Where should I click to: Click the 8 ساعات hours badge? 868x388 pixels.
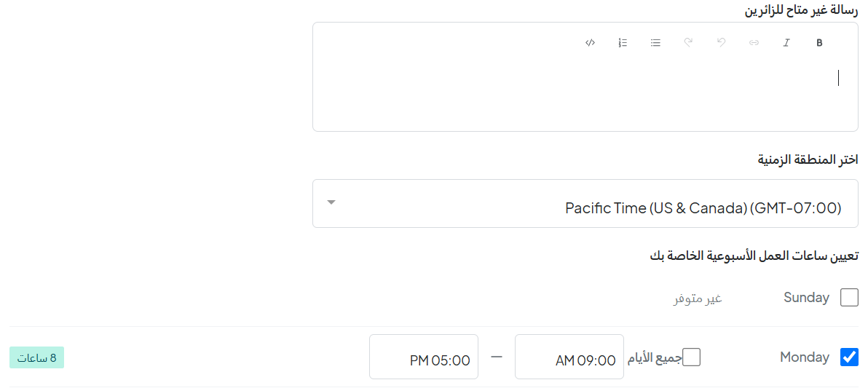tap(36, 357)
